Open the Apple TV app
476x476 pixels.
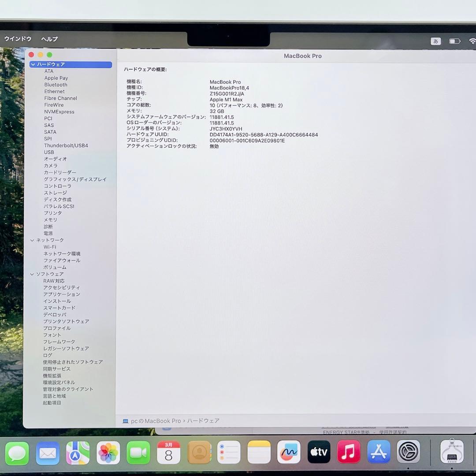pyautogui.click(x=318, y=453)
